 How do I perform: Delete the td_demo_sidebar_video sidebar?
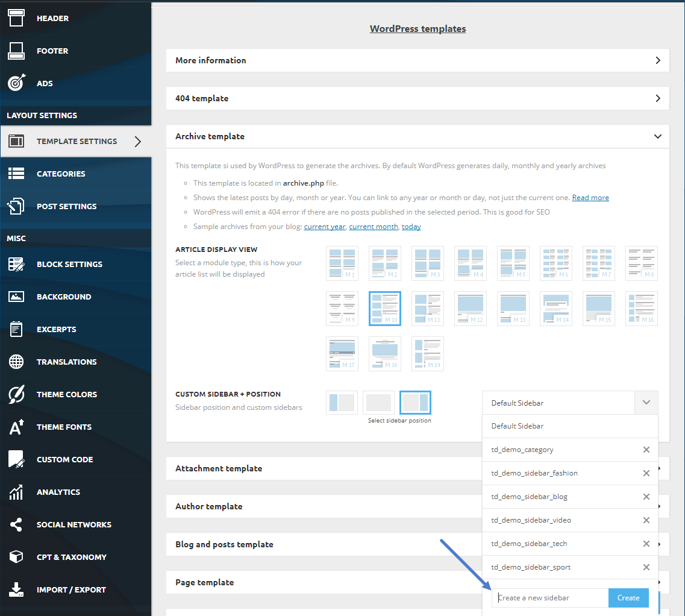pyautogui.click(x=646, y=520)
